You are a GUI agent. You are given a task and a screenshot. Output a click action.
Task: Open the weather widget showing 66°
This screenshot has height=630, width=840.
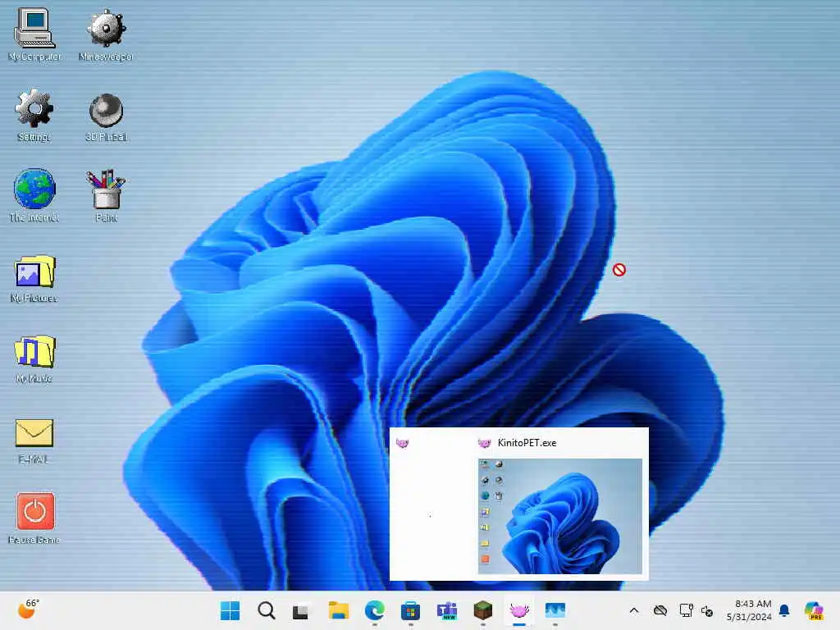[x=29, y=609]
